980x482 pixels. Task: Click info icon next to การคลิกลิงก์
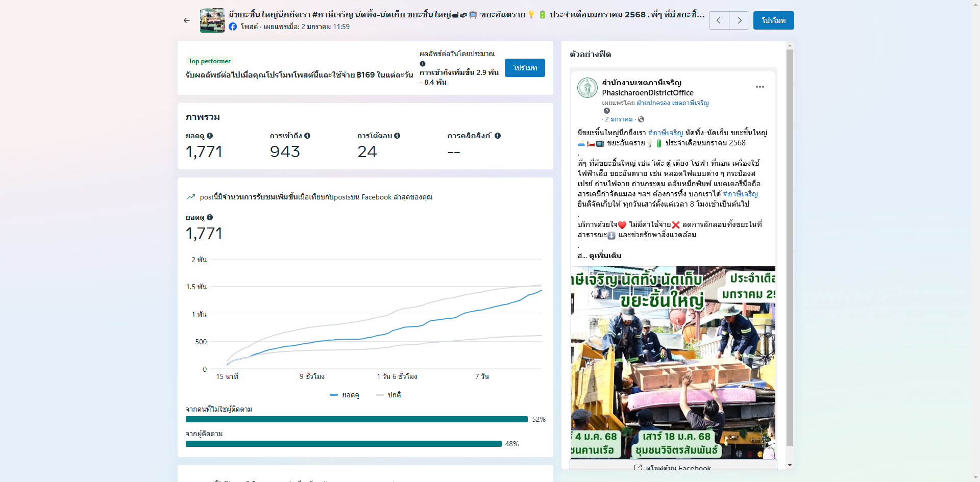coord(498,136)
